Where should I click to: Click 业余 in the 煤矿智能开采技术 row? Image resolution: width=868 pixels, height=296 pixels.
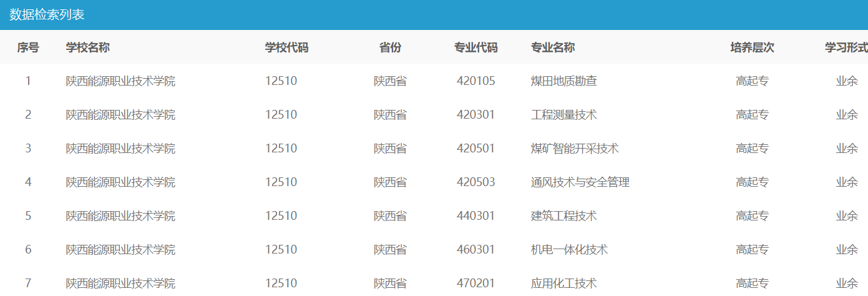coord(847,149)
